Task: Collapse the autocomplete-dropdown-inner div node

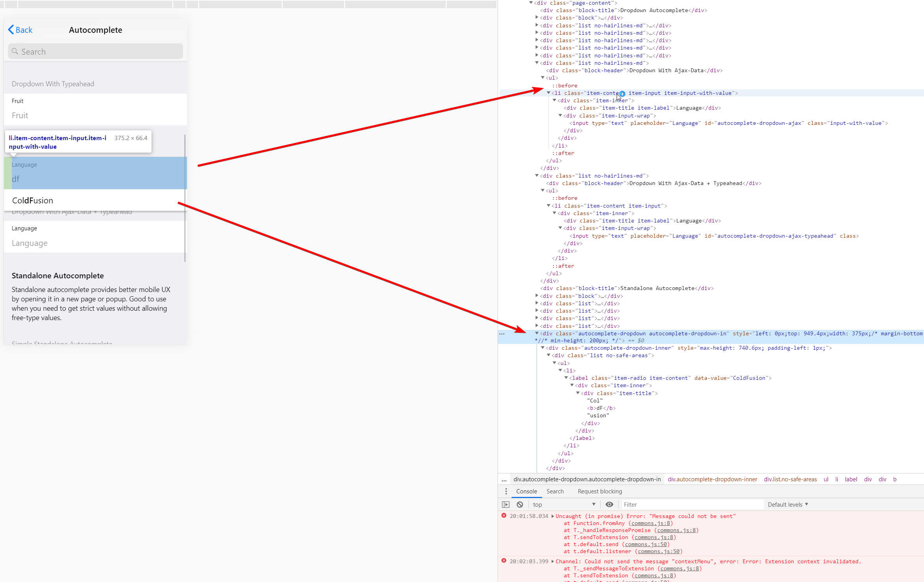Action: pyautogui.click(x=542, y=348)
